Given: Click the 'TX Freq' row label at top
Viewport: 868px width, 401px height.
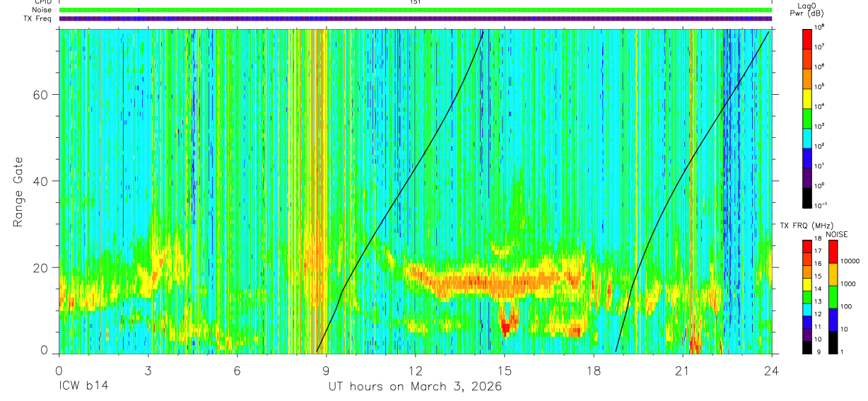Looking at the screenshot, I should [x=37, y=18].
